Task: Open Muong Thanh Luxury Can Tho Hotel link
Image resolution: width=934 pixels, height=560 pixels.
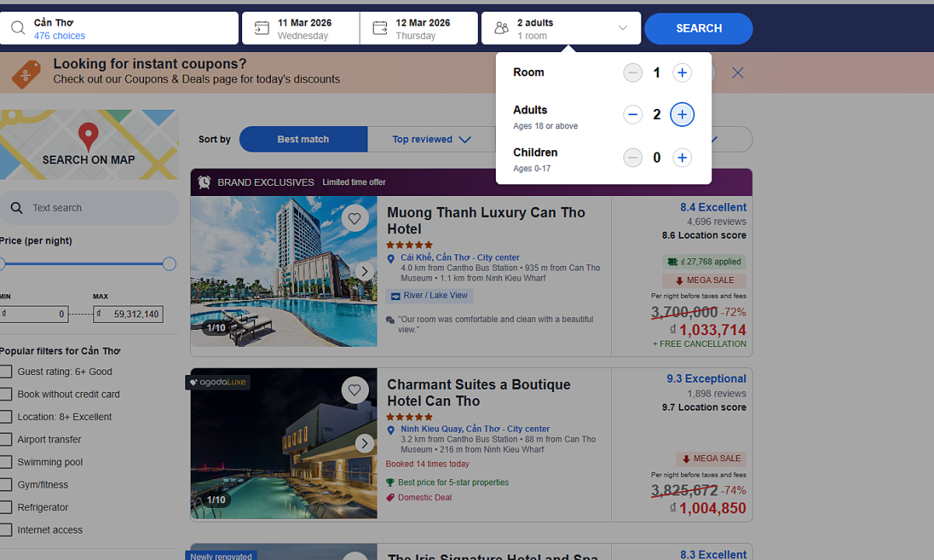Action: [x=486, y=221]
